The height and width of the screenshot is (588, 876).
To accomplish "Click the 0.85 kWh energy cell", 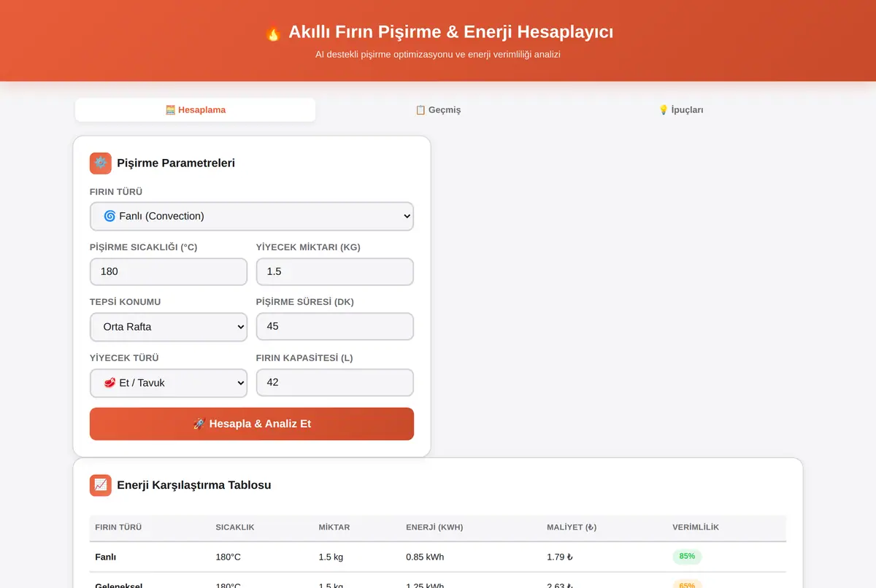I will [425, 557].
